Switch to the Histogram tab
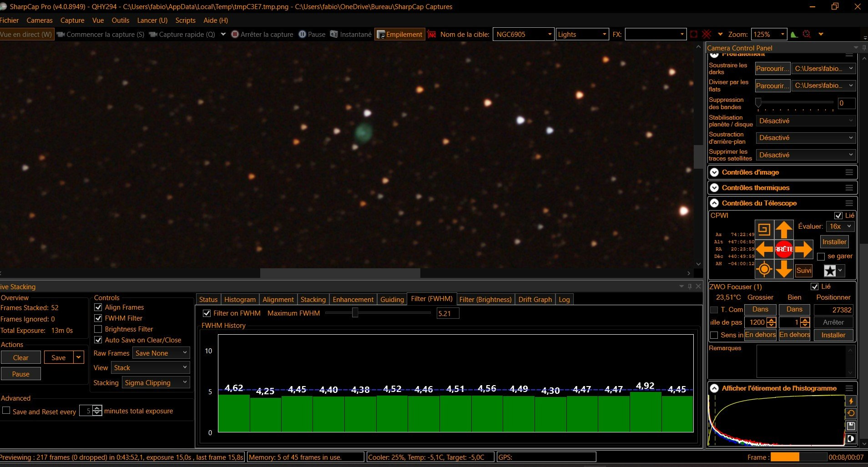The image size is (868, 467). (240, 299)
